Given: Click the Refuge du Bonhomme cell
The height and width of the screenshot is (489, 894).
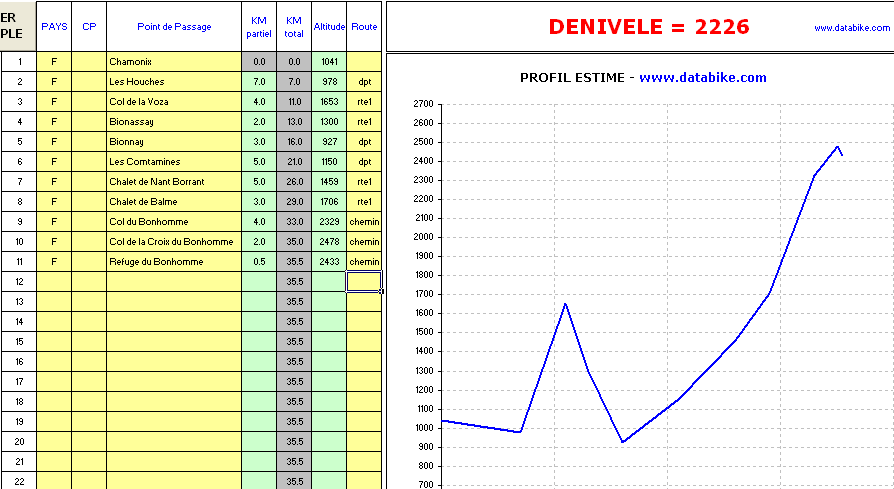Looking at the screenshot, I should 174,262.
